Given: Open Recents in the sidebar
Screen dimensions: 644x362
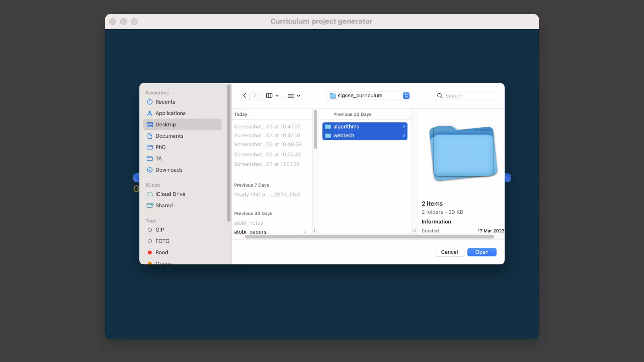Looking at the screenshot, I should click(x=165, y=102).
